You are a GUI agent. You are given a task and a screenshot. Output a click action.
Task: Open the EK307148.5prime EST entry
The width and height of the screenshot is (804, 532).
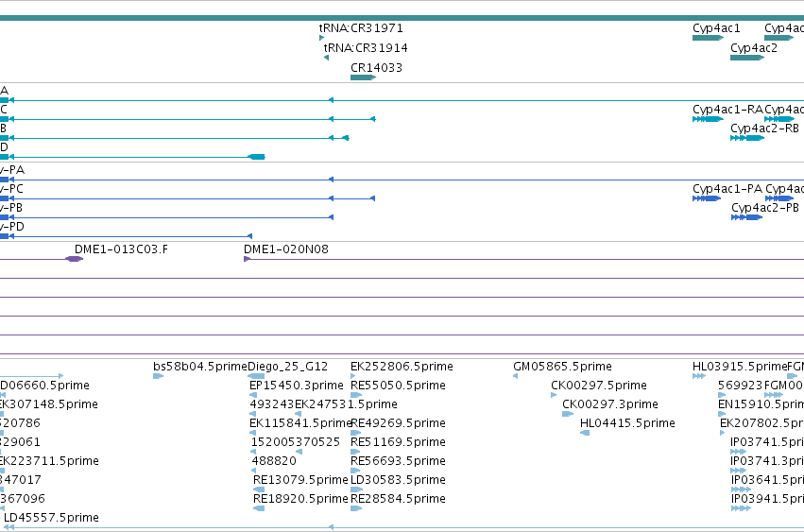tap(49, 404)
